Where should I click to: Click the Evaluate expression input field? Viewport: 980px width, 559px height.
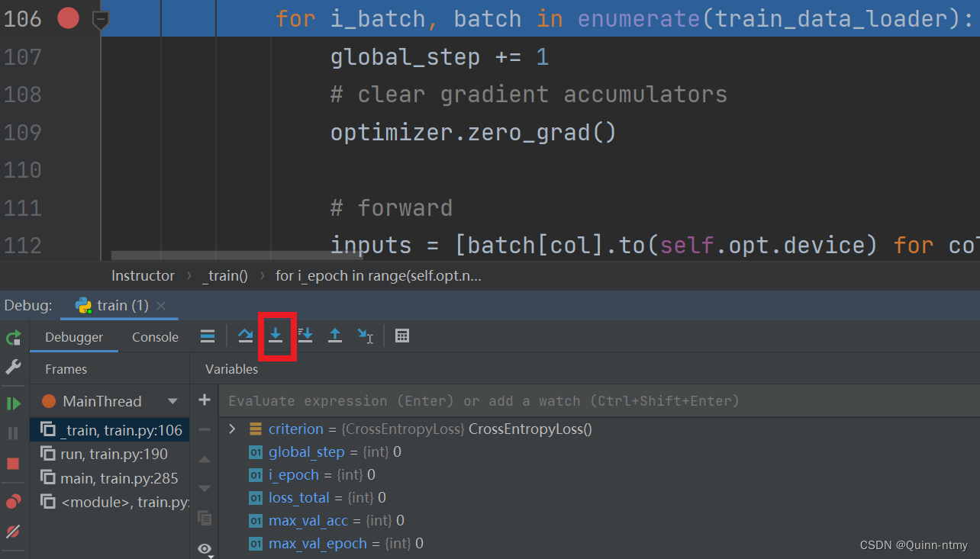[599, 400]
